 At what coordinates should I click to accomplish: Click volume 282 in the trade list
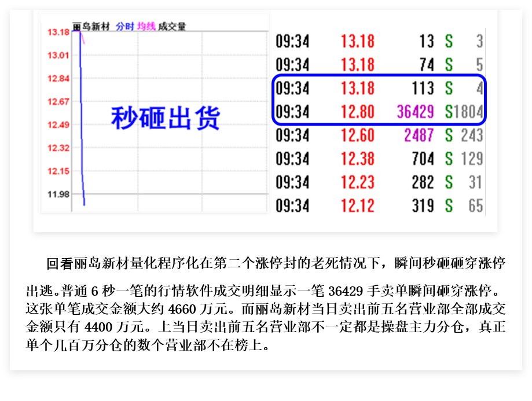tap(423, 182)
